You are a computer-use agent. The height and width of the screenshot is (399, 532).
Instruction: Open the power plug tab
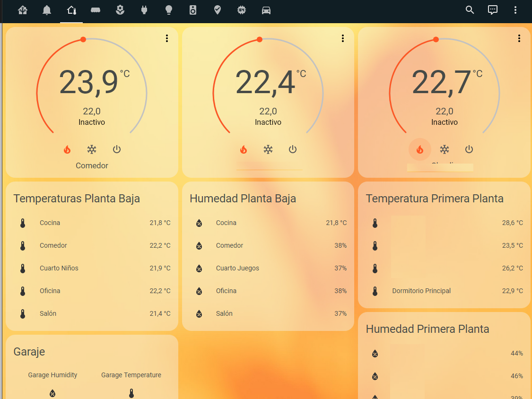(x=144, y=10)
